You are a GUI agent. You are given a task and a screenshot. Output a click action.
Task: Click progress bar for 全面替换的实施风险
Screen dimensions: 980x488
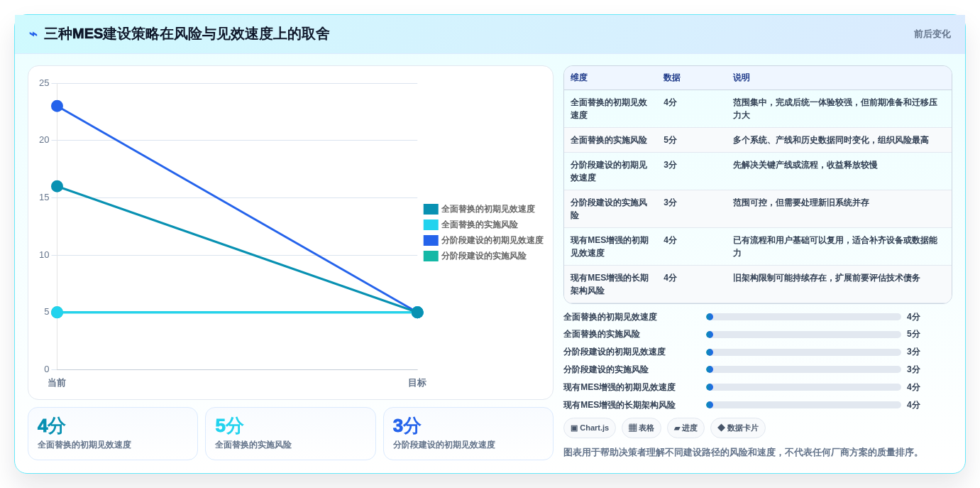(x=803, y=334)
